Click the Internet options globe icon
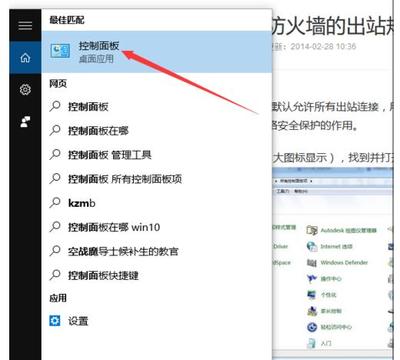 click(x=312, y=247)
